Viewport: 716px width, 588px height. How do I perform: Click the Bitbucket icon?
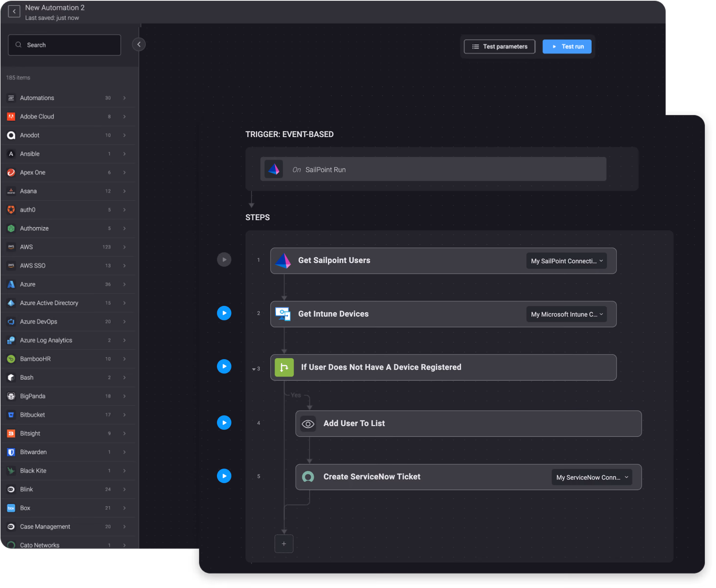(x=11, y=415)
